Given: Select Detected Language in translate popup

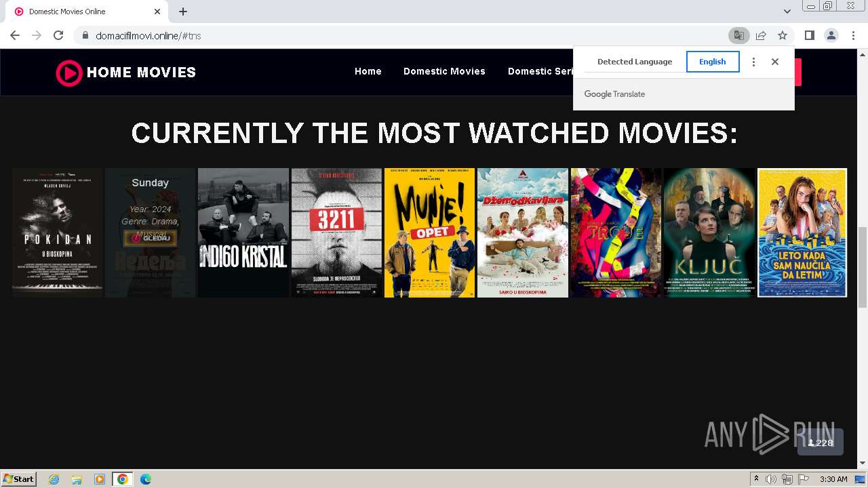Looking at the screenshot, I should 635,62.
